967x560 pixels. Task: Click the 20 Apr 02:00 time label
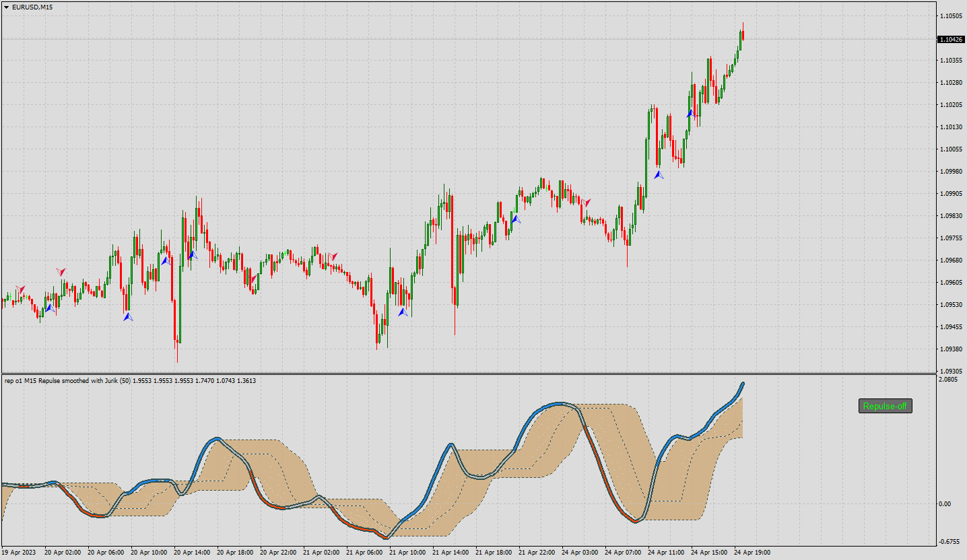coord(64,553)
